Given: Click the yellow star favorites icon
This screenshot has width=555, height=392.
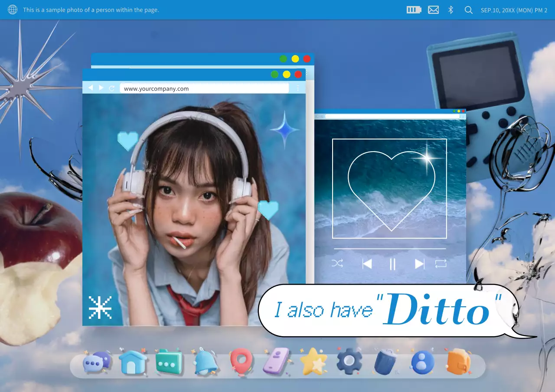Looking at the screenshot, I should tap(313, 362).
